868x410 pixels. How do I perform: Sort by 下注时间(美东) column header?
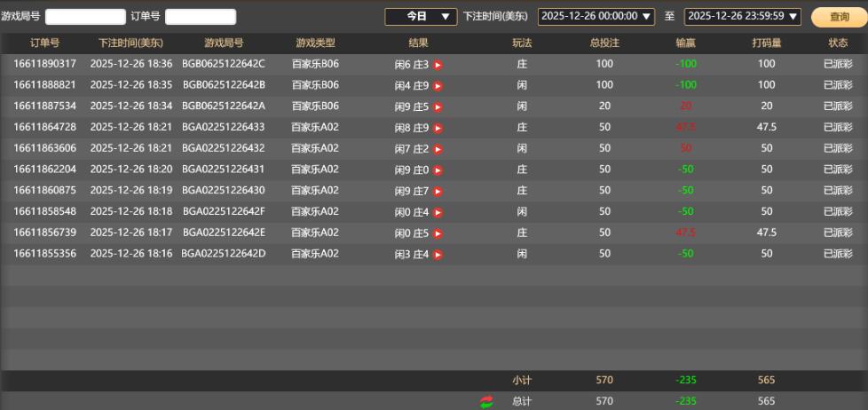point(130,43)
